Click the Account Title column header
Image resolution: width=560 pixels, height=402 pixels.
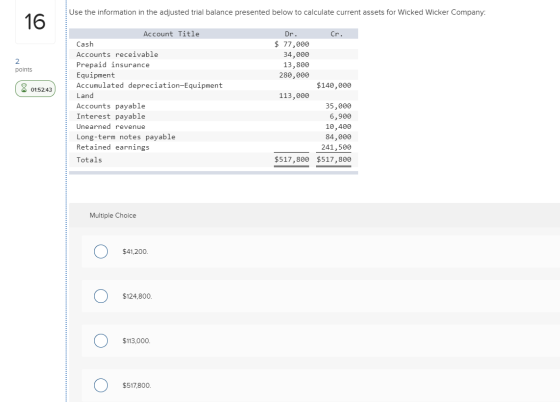coord(171,34)
